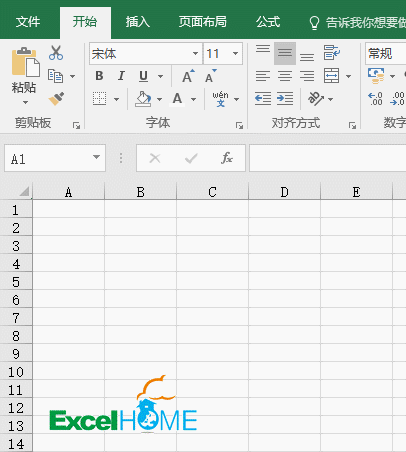Viewport: 406px width, 452px height.
Task: Select column C header
Action: [x=212, y=192]
